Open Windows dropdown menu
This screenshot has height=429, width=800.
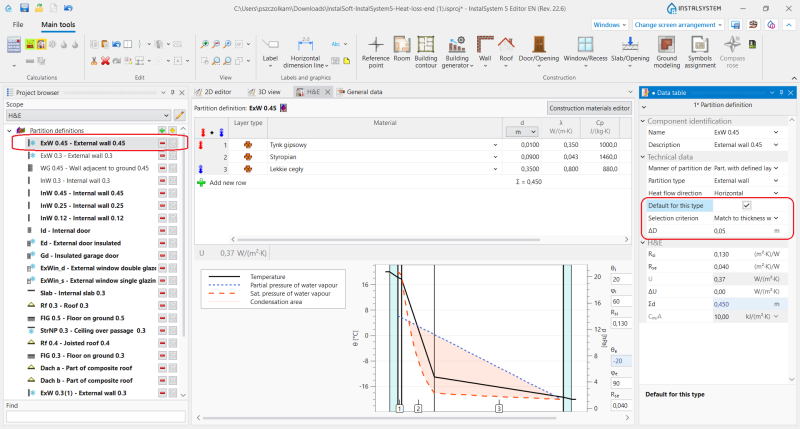610,24
